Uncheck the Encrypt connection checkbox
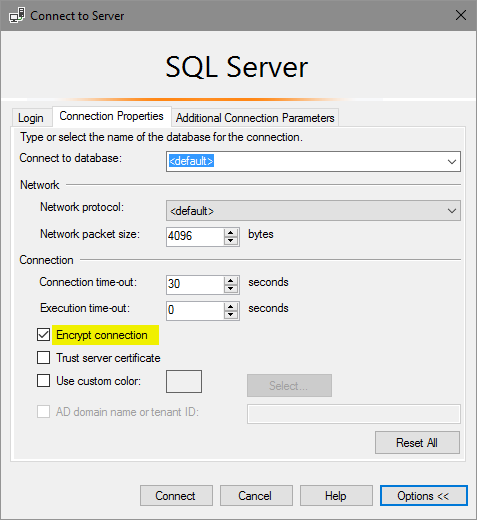This screenshot has width=477, height=520. (x=43, y=335)
